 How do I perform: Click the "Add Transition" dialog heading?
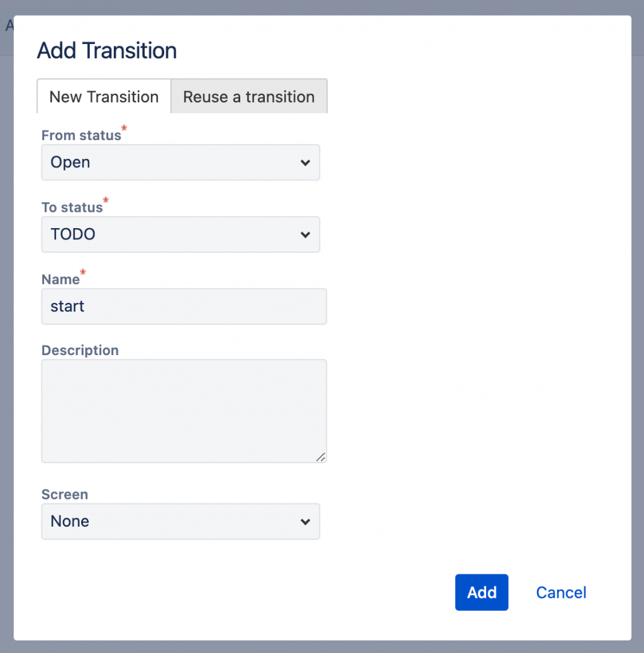coord(107,51)
